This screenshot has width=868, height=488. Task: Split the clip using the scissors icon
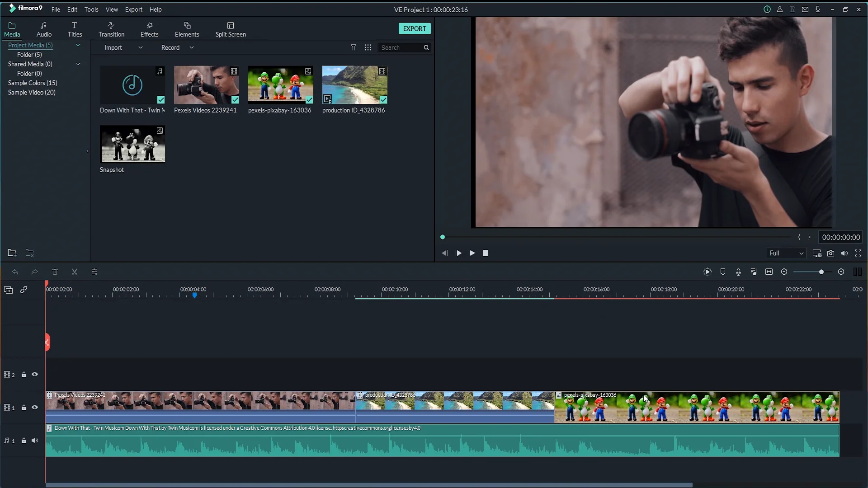[x=75, y=272]
